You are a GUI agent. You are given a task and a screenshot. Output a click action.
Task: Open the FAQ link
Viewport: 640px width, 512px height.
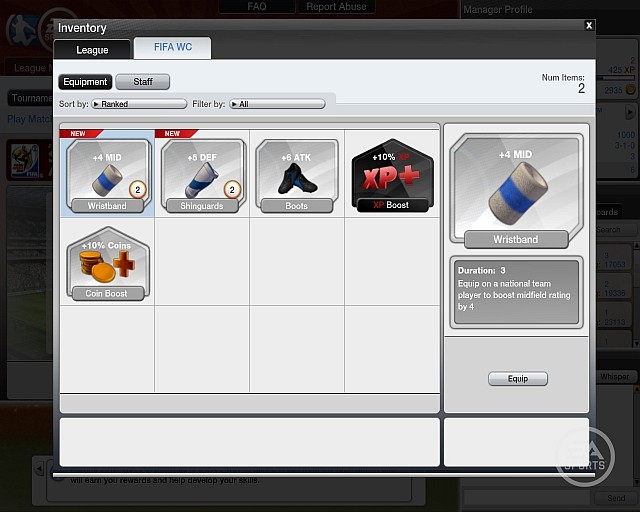(257, 7)
